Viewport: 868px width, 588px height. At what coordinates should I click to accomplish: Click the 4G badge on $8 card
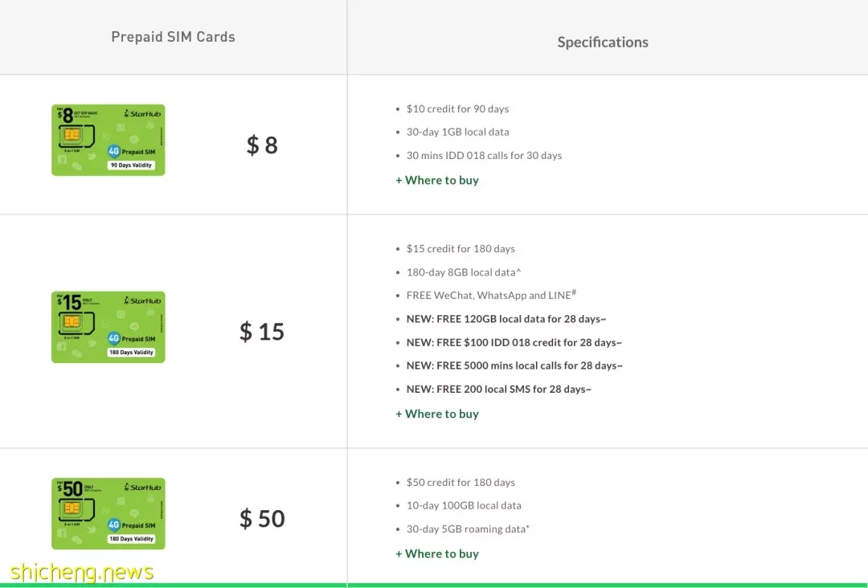coord(114,151)
